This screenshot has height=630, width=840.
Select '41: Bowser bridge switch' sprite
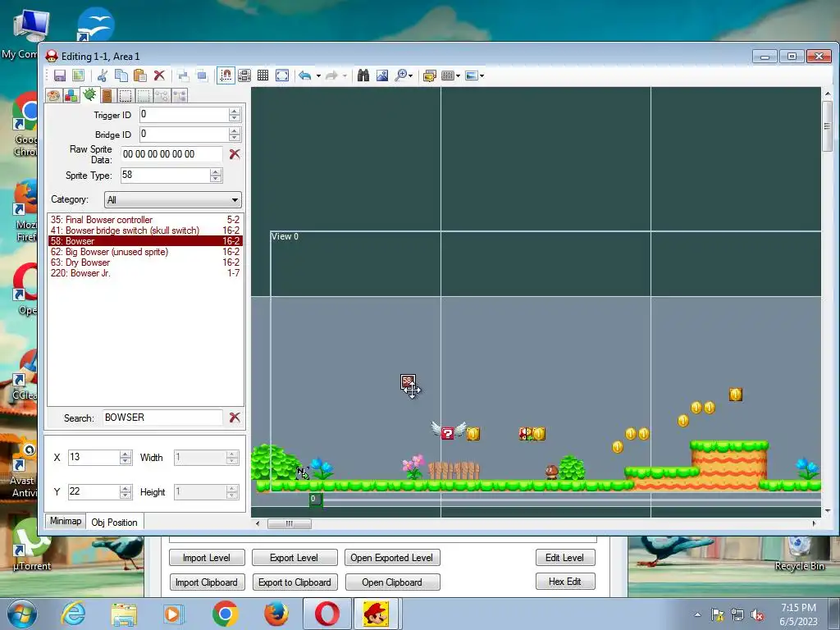click(145, 231)
